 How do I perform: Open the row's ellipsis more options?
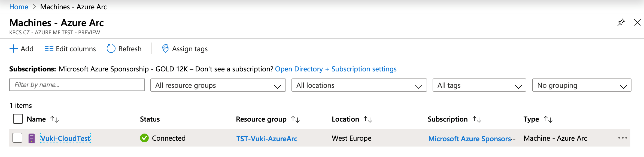pyautogui.click(x=622, y=138)
